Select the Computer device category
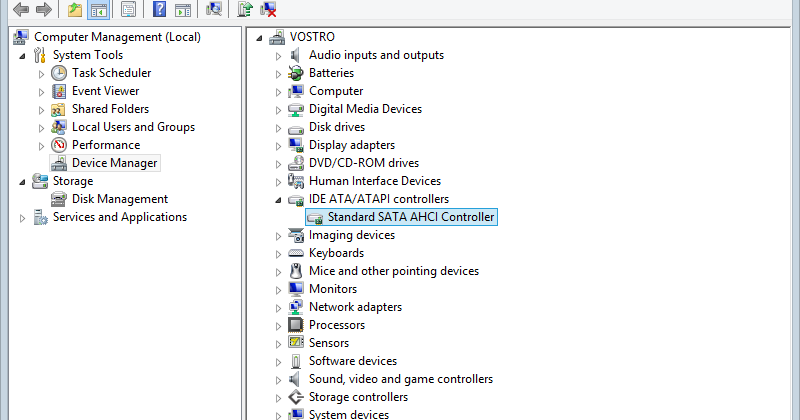The image size is (800, 420). pyautogui.click(x=336, y=91)
